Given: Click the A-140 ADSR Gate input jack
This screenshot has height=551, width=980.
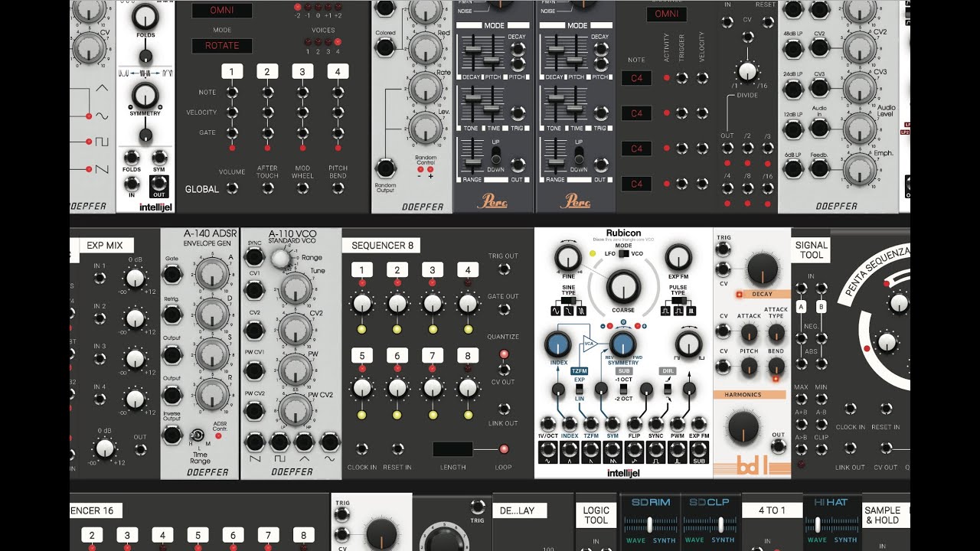Looking at the screenshot, I should click(x=173, y=274).
